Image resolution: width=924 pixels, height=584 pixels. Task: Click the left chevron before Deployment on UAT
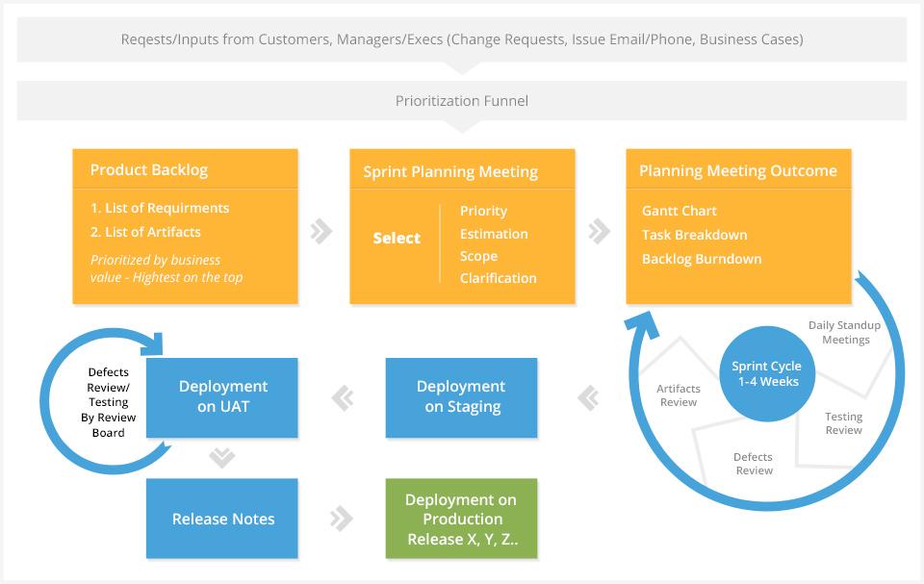pos(343,398)
